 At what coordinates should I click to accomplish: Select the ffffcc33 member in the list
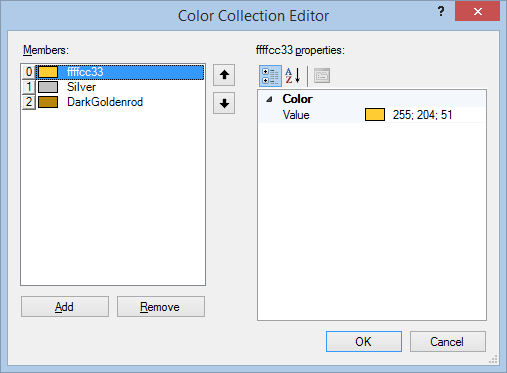tap(120, 72)
